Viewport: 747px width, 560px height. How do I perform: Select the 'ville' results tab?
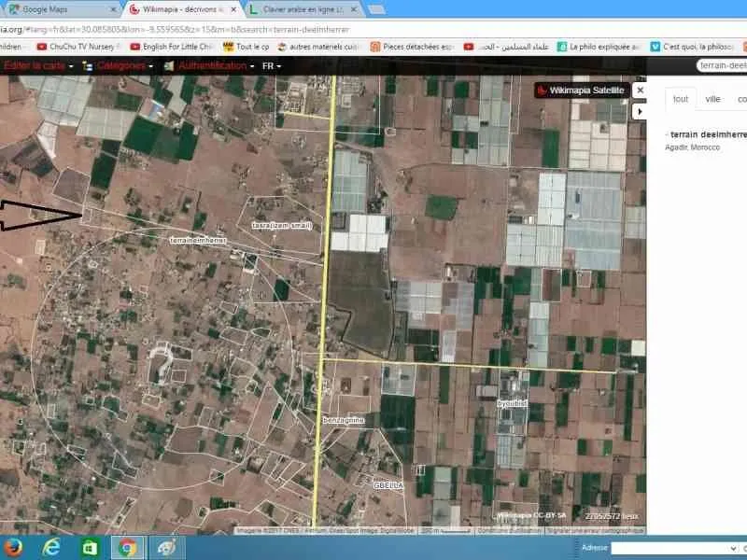tap(712, 99)
